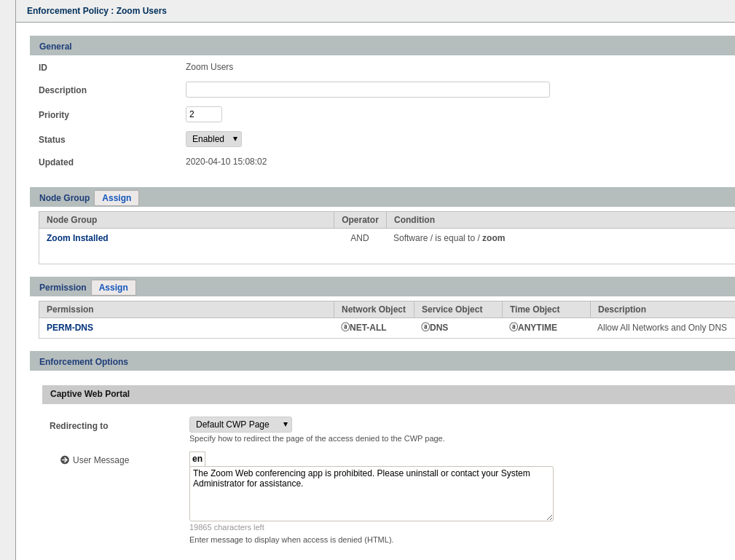Open the Zoom Installed node group link
The width and height of the screenshot is (735, 560).
tap(77, 238)
